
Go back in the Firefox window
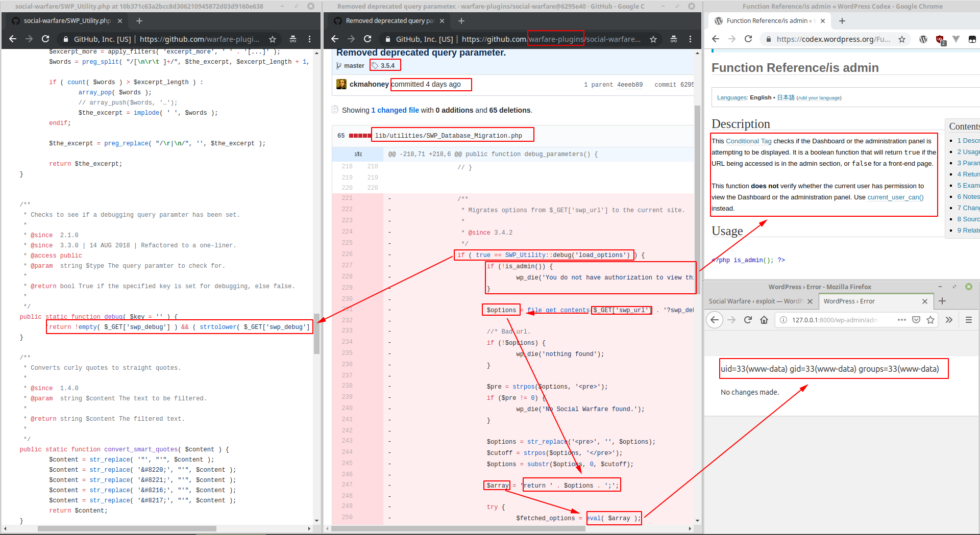(x=715, y=320)
